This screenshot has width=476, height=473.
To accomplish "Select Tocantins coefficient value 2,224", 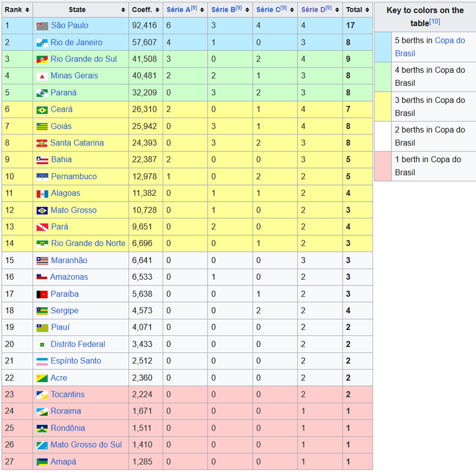I will coord(142,395).
